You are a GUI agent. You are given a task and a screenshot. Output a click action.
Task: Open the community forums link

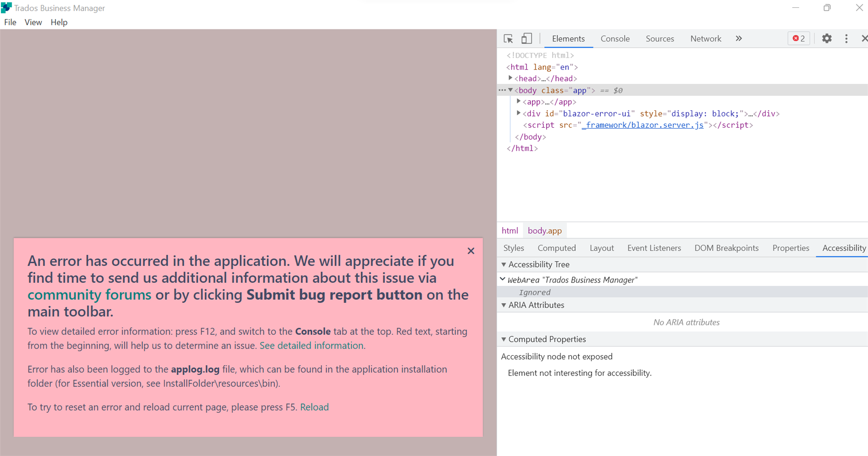(89, 295)
